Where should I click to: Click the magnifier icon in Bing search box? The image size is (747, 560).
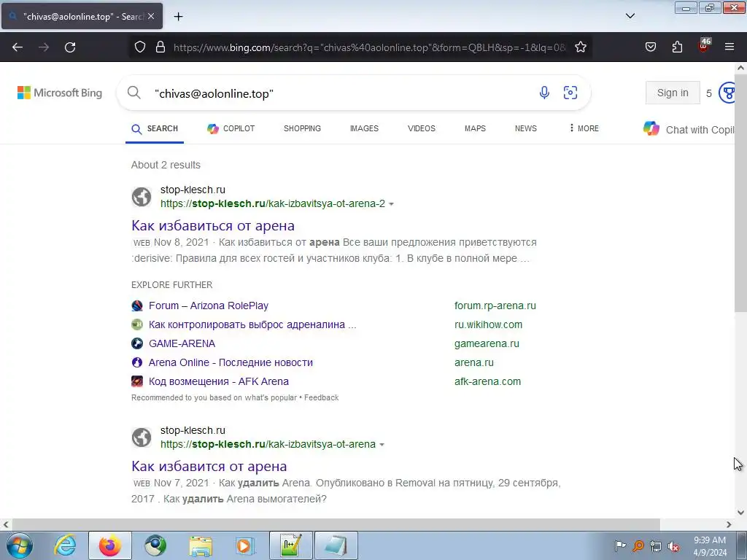click(134, 93)
